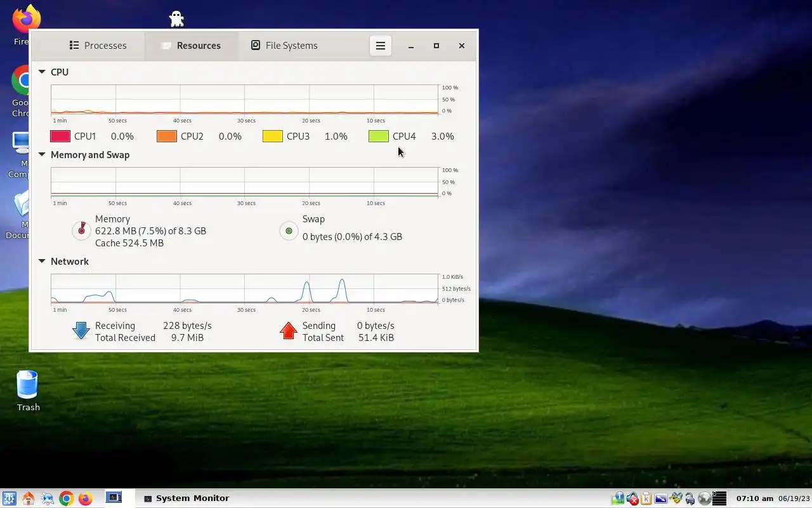Click the 07:10 am clock
The image size is (812, 508).
tap(755, 498)
